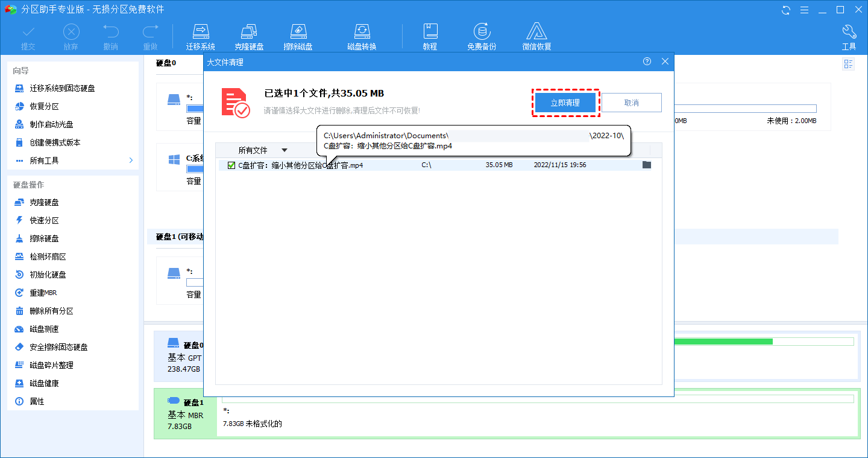Open the 磁盘转换 toolbar tool

(362, 37)
